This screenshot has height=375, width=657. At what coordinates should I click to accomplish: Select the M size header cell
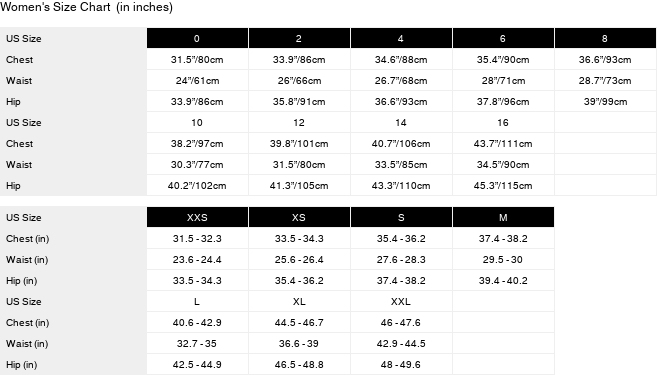(x=503, y=217)
